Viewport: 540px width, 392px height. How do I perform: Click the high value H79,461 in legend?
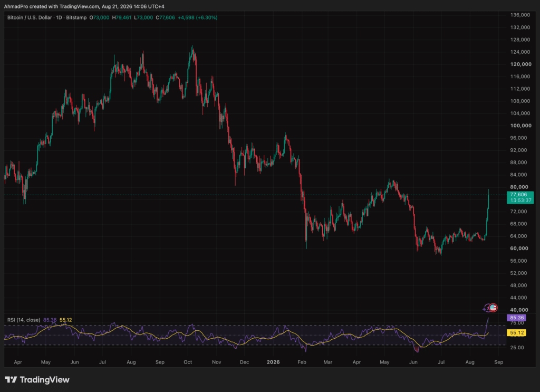click(x=122, y=17)
